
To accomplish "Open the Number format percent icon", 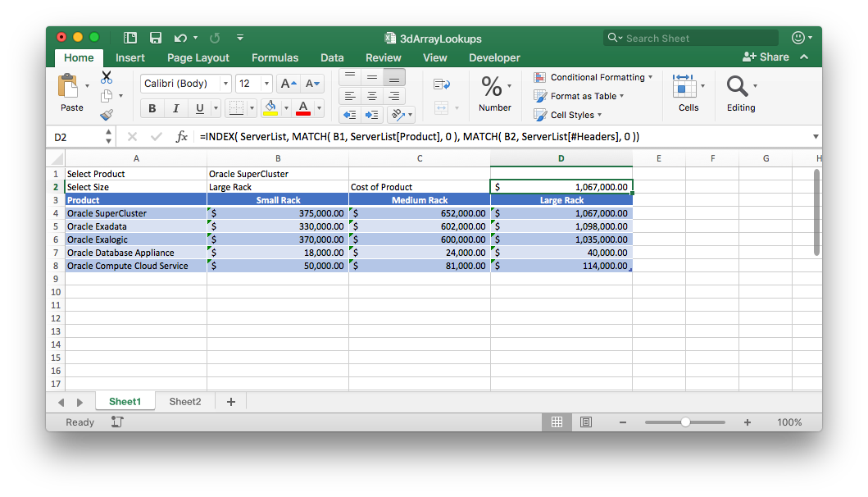I will [492, 86].
